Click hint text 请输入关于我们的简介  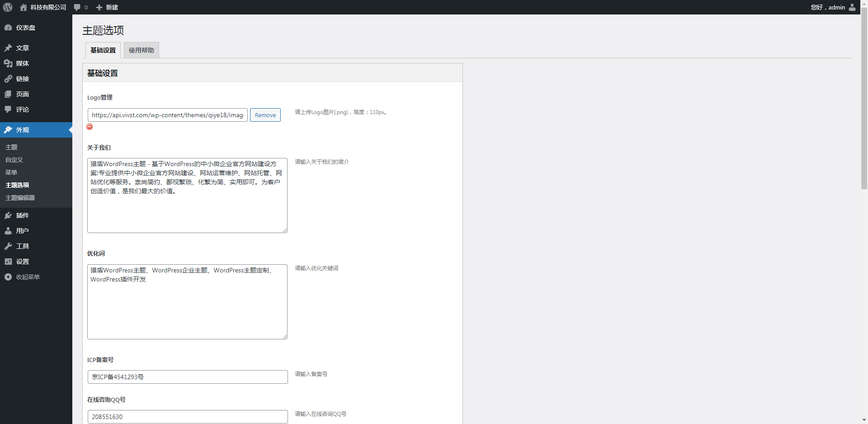point(322,162)
